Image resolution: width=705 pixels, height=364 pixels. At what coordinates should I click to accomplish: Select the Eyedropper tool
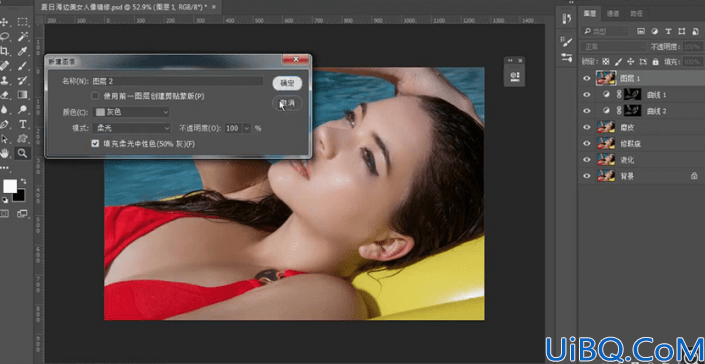pos(22,51)
